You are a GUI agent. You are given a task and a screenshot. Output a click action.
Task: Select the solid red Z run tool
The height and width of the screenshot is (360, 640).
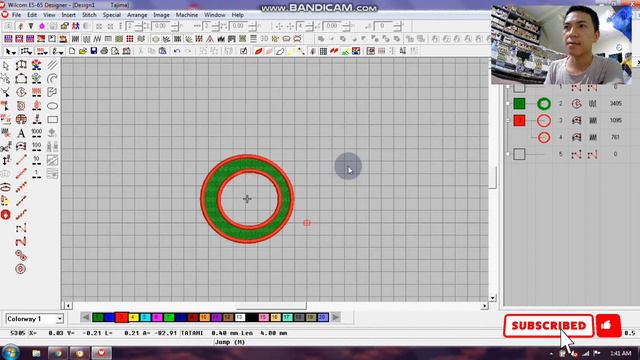pyautogui.click(x=20, y=242)
